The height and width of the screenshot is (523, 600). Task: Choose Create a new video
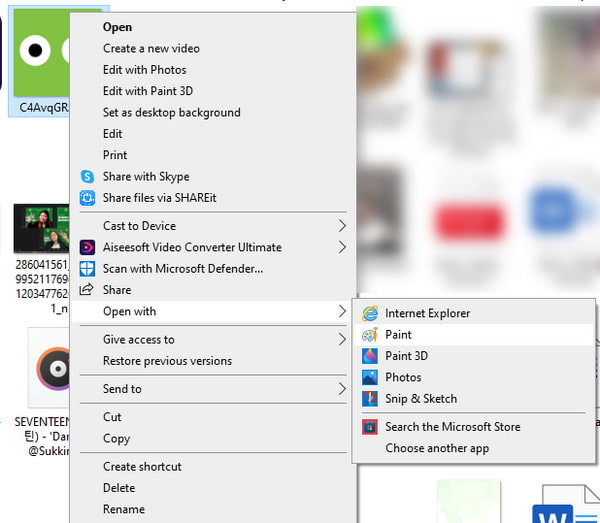pos(214,48)
